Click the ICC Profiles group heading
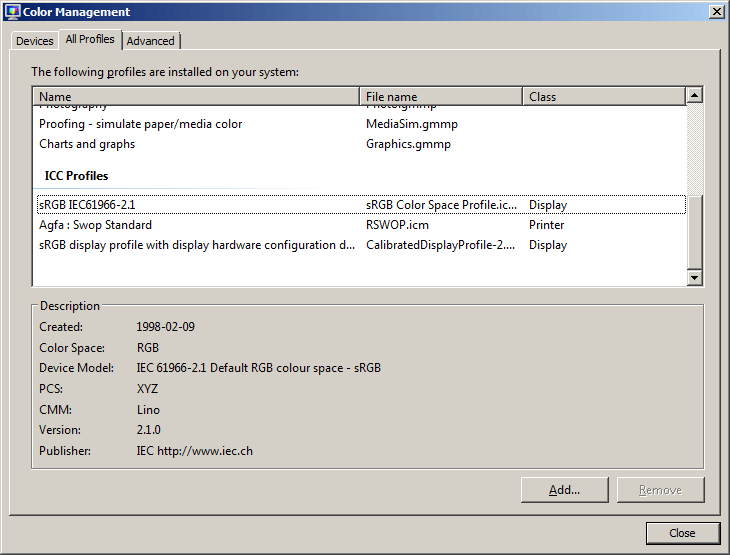 tap(76, 176)
